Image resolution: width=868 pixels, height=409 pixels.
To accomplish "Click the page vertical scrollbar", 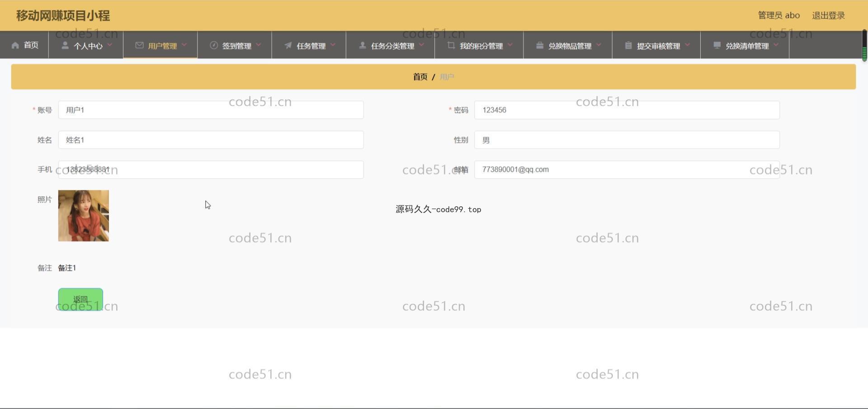I will pyautogui.click(x=864, y=46).
